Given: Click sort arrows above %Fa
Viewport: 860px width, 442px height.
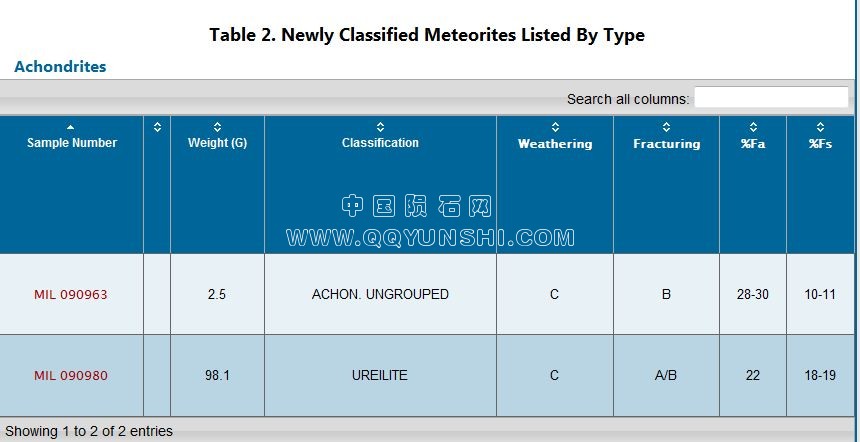Looking at the screenshot, I should click(x=753, y=127).
